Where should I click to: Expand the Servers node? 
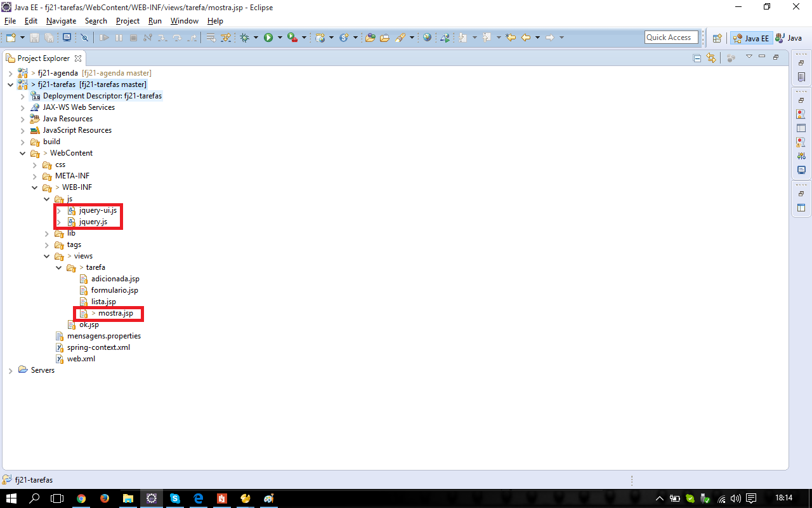[11, 370]
